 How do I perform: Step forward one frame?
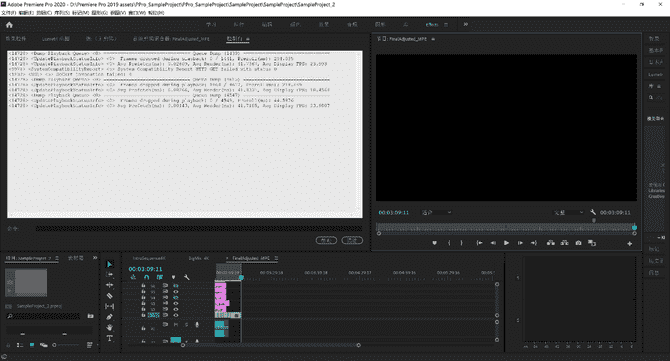click(520, 243)
